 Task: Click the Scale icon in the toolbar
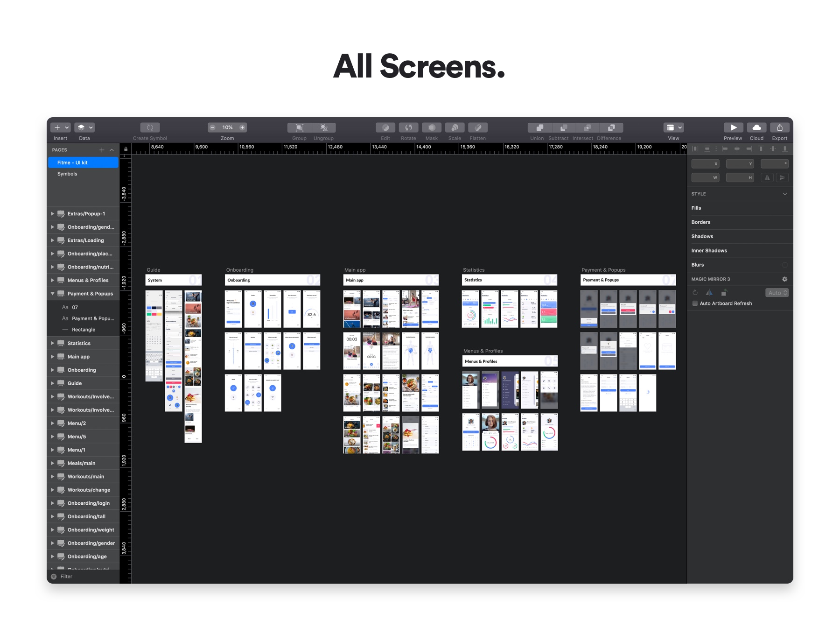pyautogui.click(x=455, y=127)
